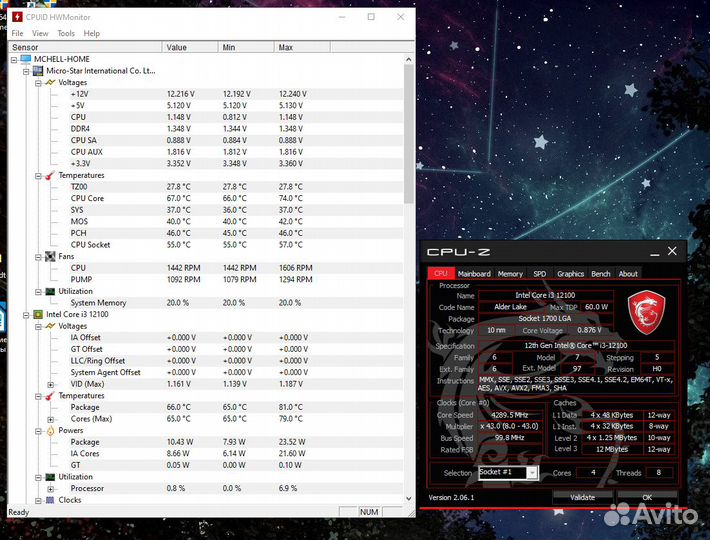The image size is (710, 540).
Task: Collapse the MCHELL-HOME root node
Action: [14, 60]
